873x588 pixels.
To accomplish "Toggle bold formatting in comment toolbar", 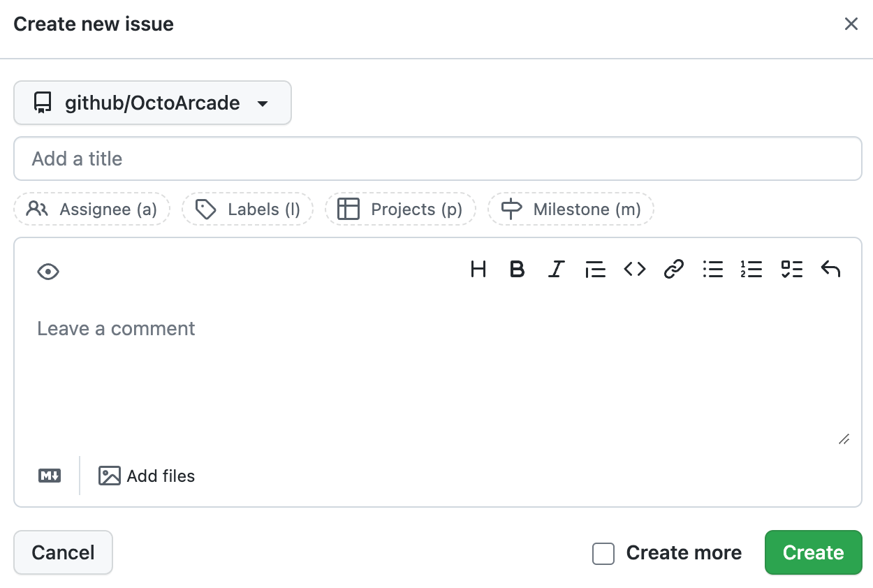I will point(517,270).
